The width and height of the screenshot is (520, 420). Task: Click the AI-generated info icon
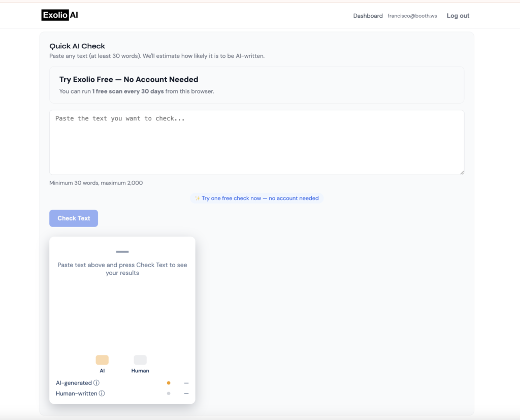(96, 383)
